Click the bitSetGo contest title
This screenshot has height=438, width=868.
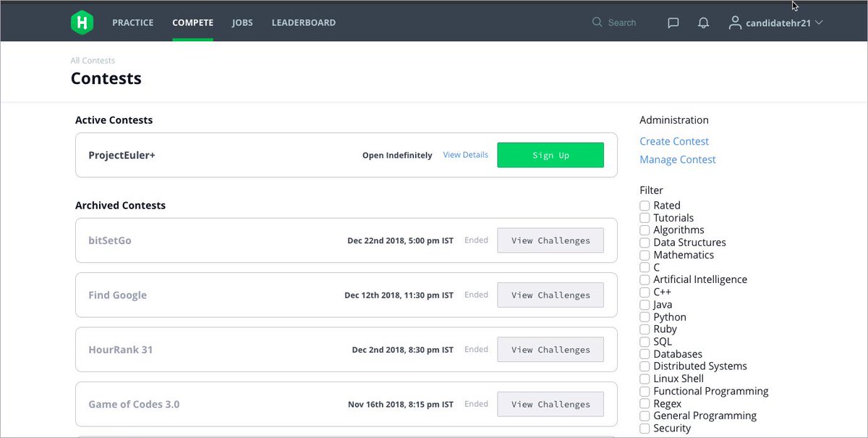click(x=110, y=240)
